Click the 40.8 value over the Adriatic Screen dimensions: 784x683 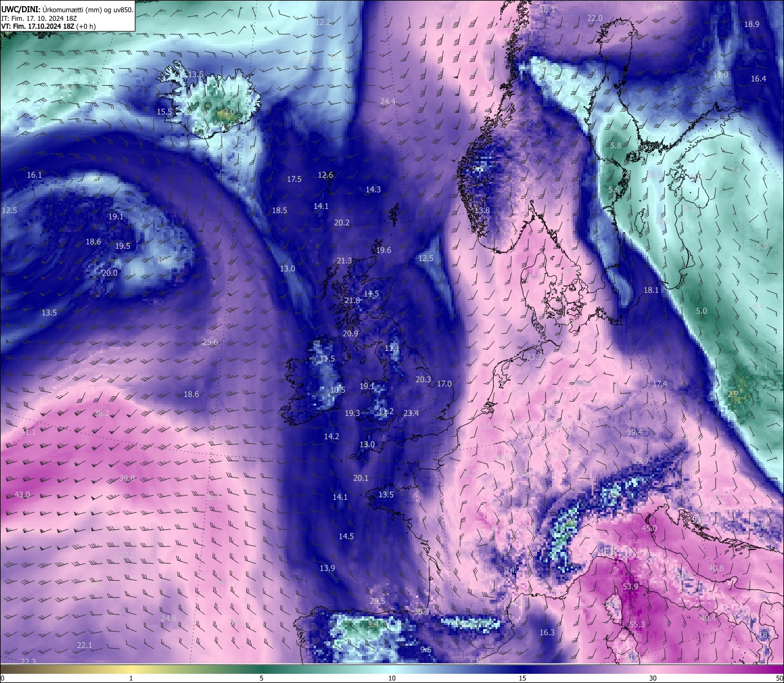(716, 568)
